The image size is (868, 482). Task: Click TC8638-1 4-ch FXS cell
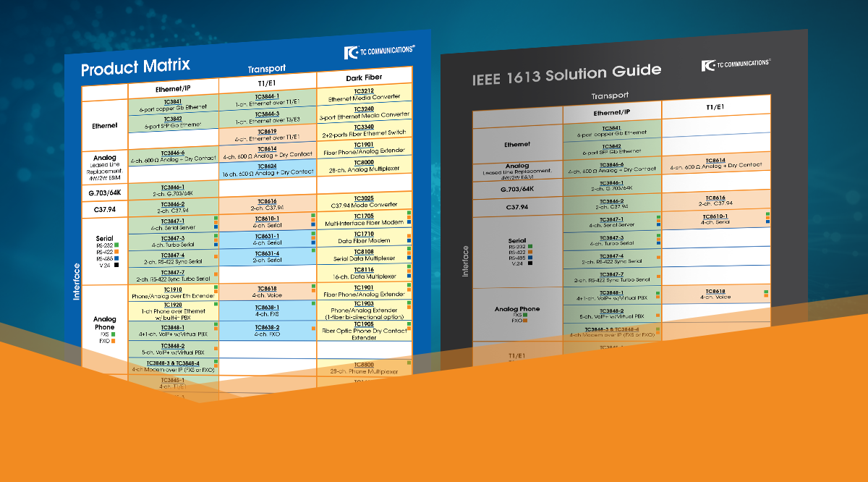267,310
